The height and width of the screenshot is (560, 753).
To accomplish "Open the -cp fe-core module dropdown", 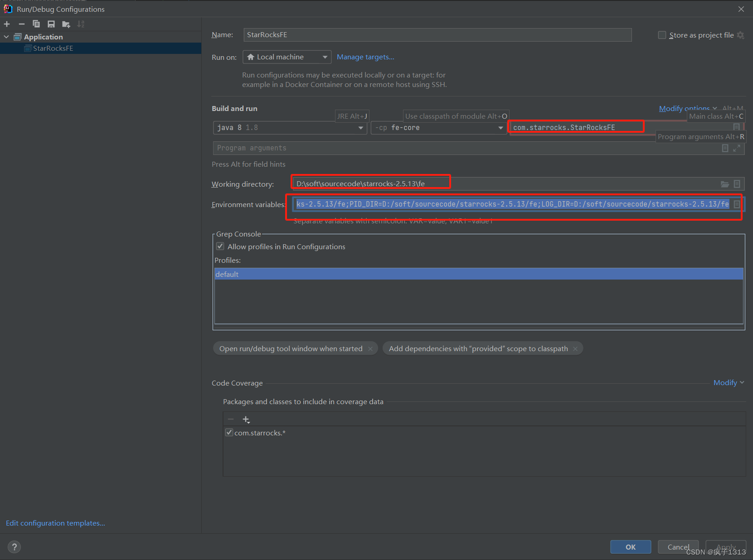I will click(438, 128).
